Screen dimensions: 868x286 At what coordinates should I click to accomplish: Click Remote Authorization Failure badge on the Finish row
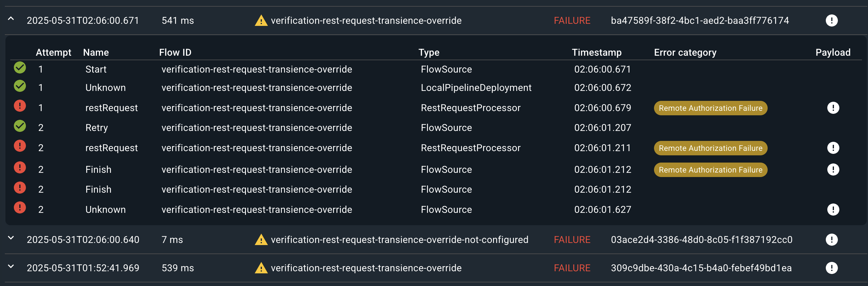pos(710,169)
